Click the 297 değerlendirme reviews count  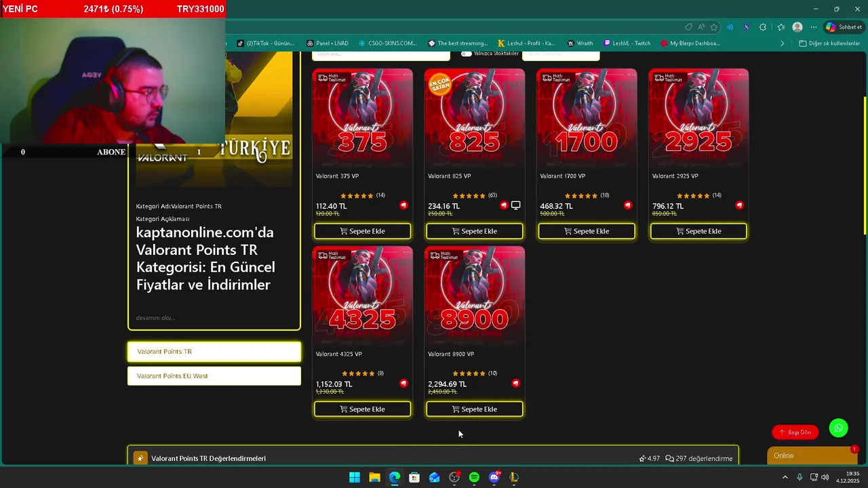pyautogui.click(x=699, y=459)
